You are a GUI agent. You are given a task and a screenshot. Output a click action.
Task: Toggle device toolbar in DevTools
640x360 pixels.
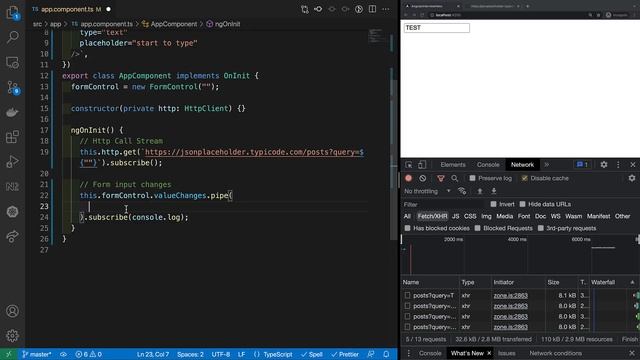pyautogui.click(x=422, y=165)
